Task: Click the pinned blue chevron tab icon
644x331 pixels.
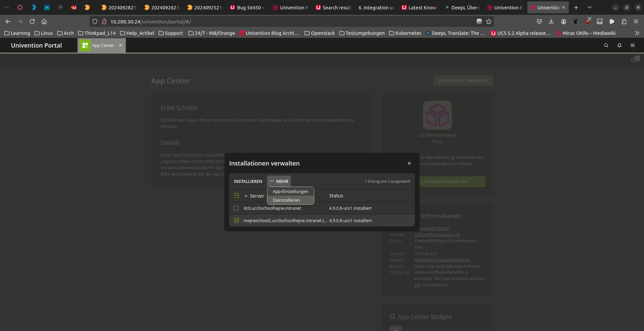Action: [34, 7]
